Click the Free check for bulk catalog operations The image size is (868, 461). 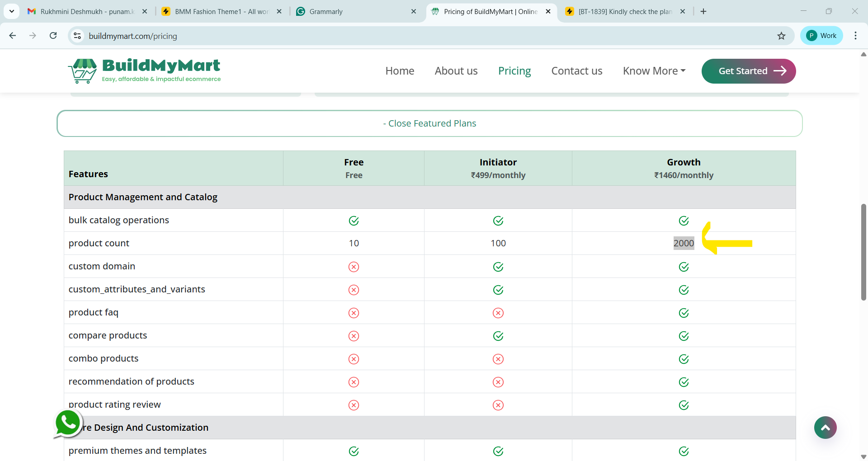pyautogui.click(x=354, y=221)
